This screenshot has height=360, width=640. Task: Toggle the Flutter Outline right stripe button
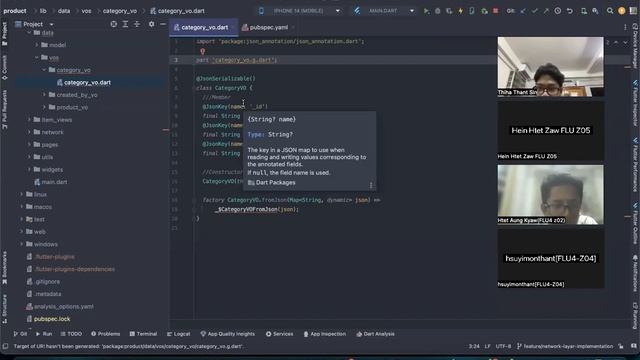click(636, 224)
